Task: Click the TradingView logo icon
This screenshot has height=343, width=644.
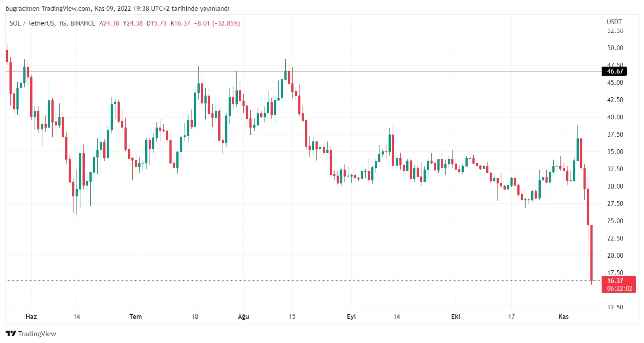Action: [11, 333]
